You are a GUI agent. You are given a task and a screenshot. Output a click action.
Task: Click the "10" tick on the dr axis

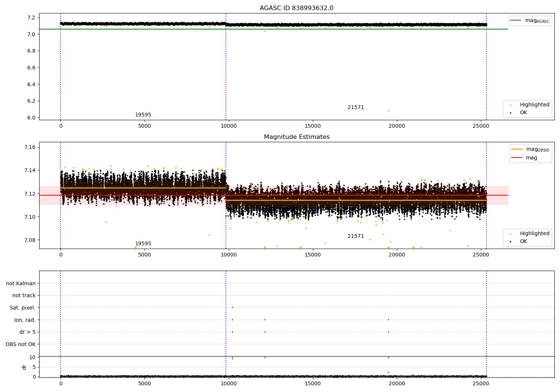click(32, 358)
